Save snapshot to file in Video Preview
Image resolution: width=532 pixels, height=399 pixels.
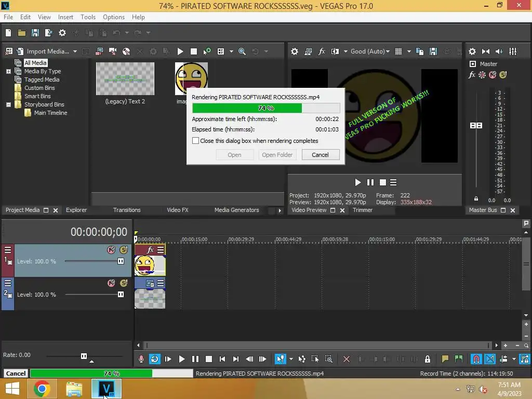(433, 51)
